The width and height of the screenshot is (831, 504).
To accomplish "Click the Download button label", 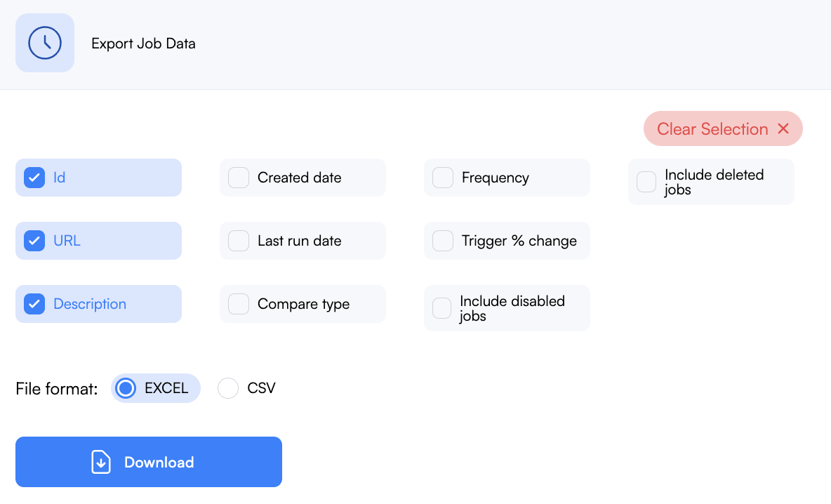I will pos(159,462).
